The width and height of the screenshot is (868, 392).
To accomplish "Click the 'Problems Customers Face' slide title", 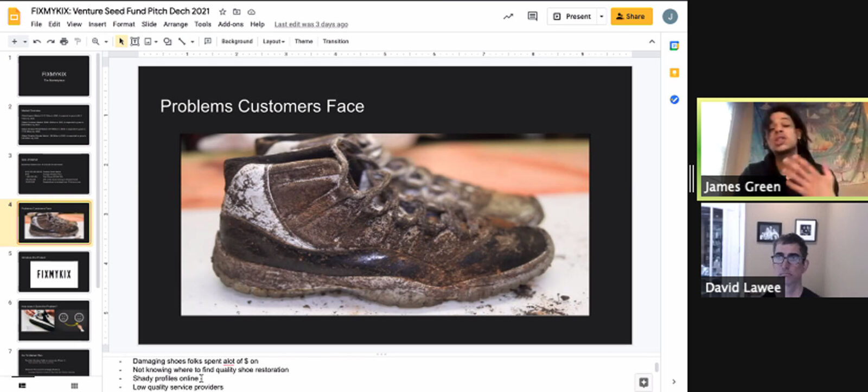I will point(262,106).
